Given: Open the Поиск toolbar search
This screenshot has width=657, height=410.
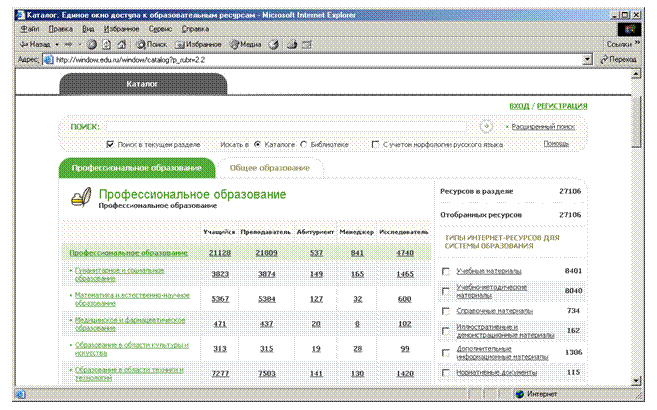Looking at the screenshot, I should (151, 44).
